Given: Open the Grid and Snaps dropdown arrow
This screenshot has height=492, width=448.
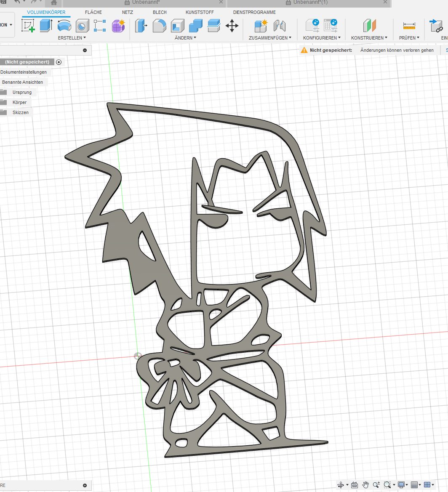Looking at the screenshot, I should tap(420, 485).
